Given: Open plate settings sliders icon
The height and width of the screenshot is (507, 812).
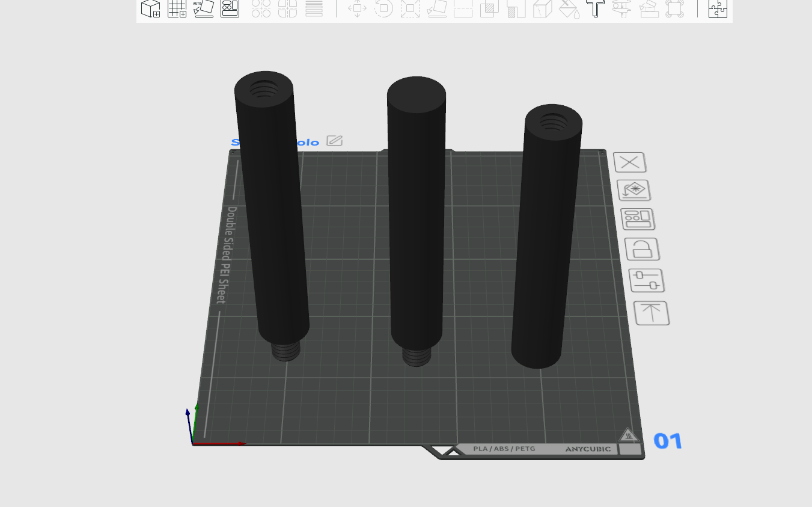Looking at the screenshot, I should pos(647,280).
